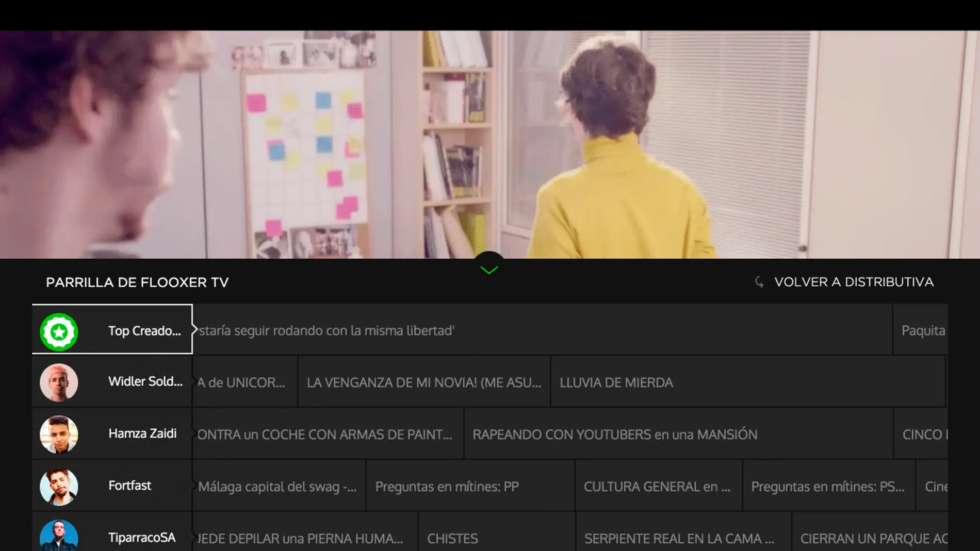The height and width of the screenshot is (551, 980).
Task: Select 'CIERRAN UN PARQUE AC' program
Action: pos(870,532)
